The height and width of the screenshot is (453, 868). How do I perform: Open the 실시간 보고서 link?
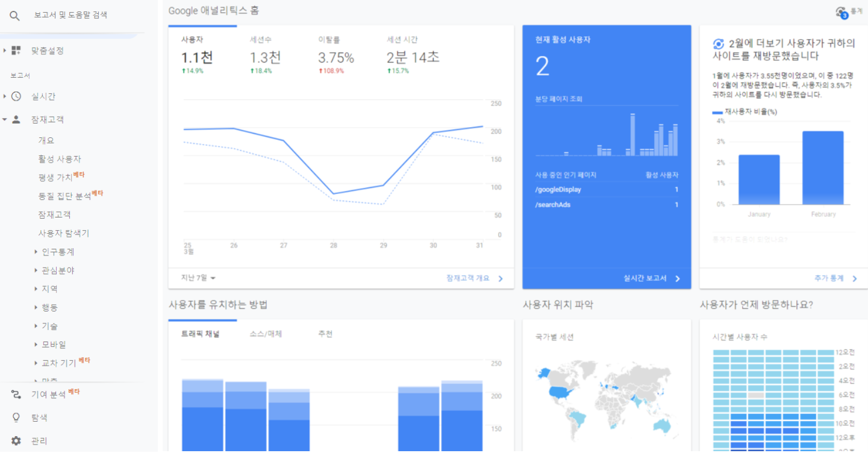645,278
